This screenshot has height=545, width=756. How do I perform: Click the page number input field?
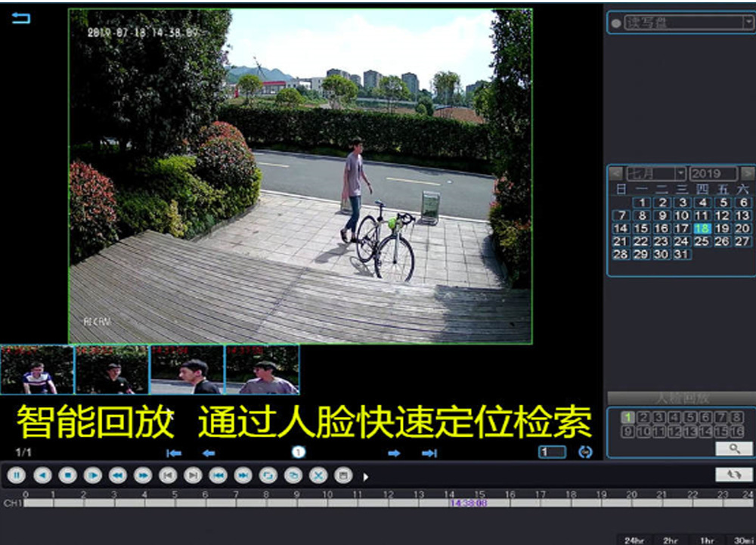click(x=552, y=452)
